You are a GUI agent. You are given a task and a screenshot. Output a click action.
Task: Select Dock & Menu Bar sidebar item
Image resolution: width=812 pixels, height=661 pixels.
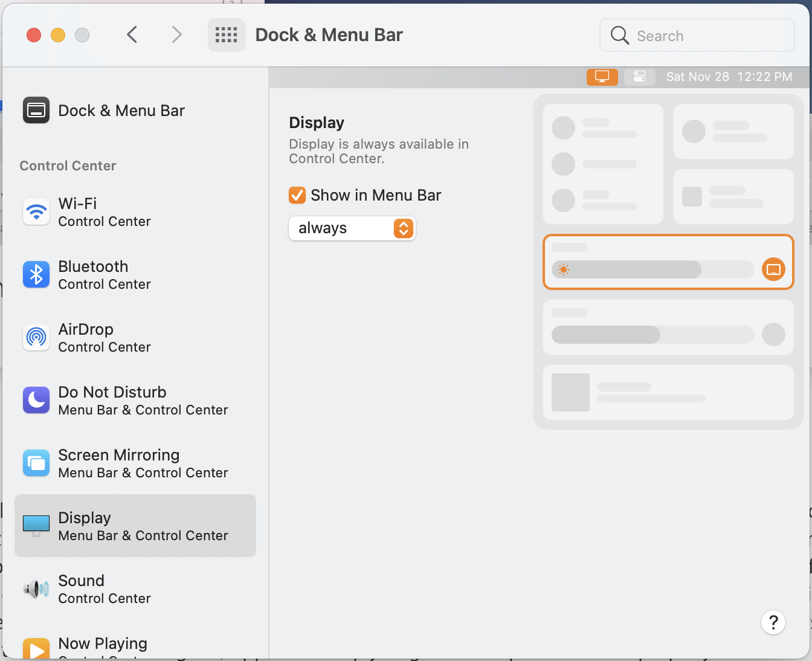pos(135,111)
